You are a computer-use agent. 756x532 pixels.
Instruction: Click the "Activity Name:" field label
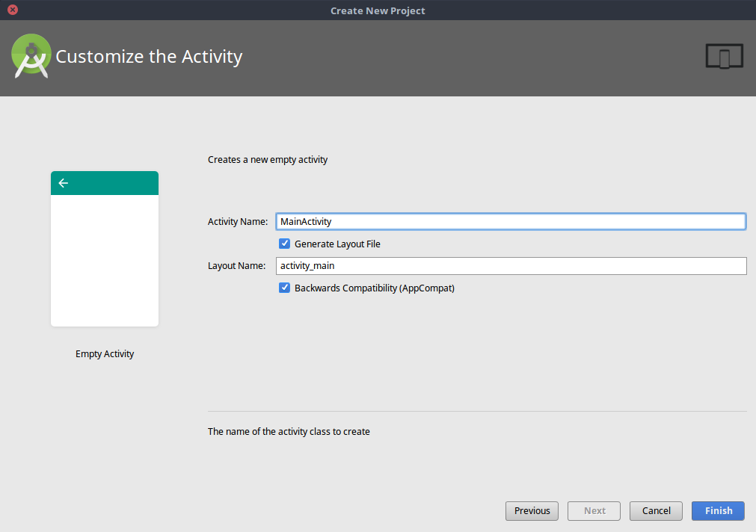(237, 222)
